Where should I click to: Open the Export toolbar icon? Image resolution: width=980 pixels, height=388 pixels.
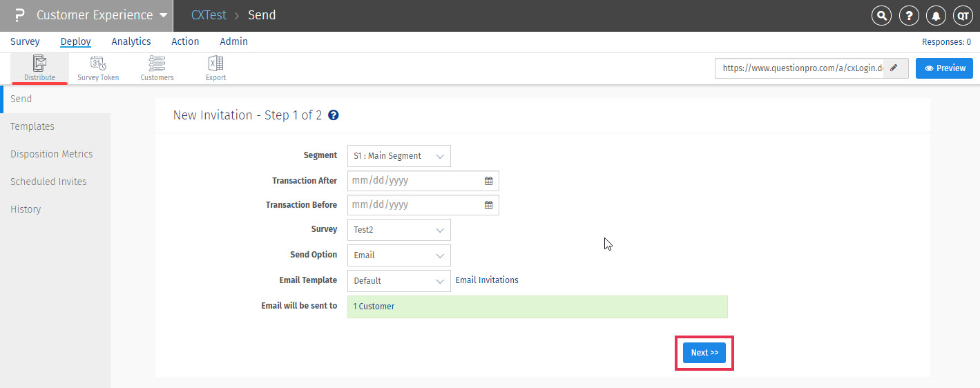[215, 68]
